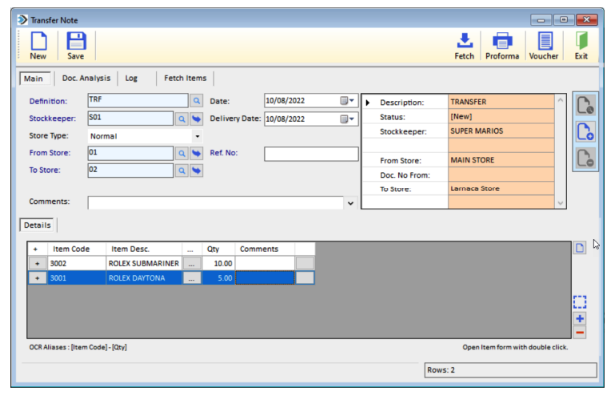Click magnifier icon beside Stockkeeper field
Screen dimensions: 613x399
coord(181,119)
